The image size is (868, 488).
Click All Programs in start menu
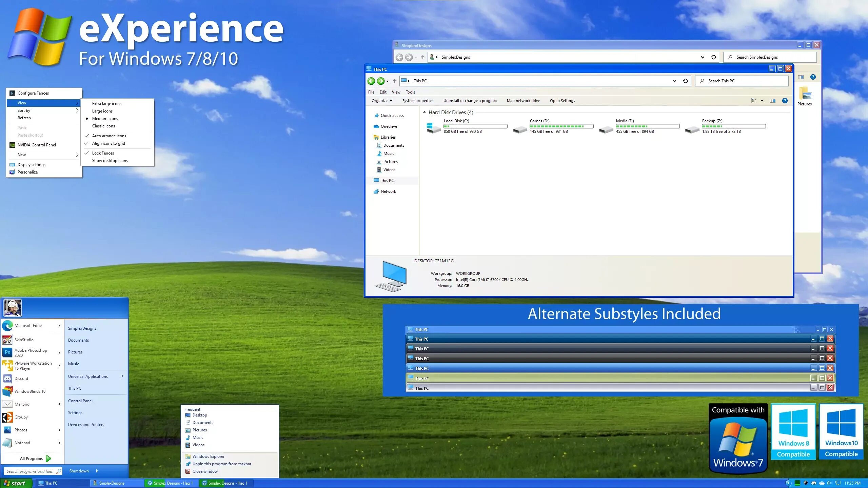[x=31, y=459]
